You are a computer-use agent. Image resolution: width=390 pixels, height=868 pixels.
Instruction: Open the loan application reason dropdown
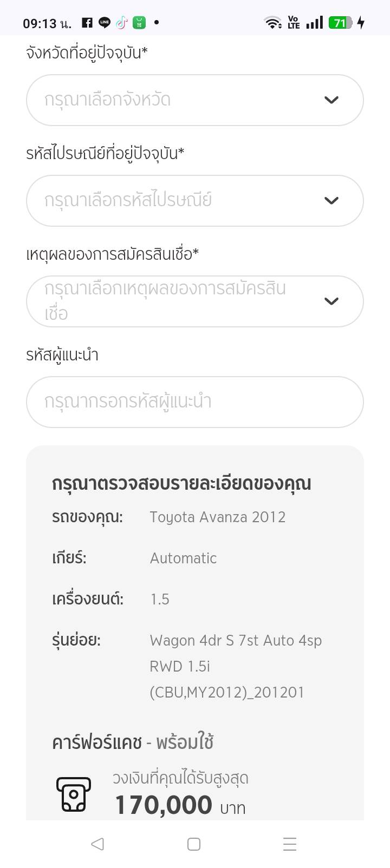pyautogui.click(x=179, y=301)
